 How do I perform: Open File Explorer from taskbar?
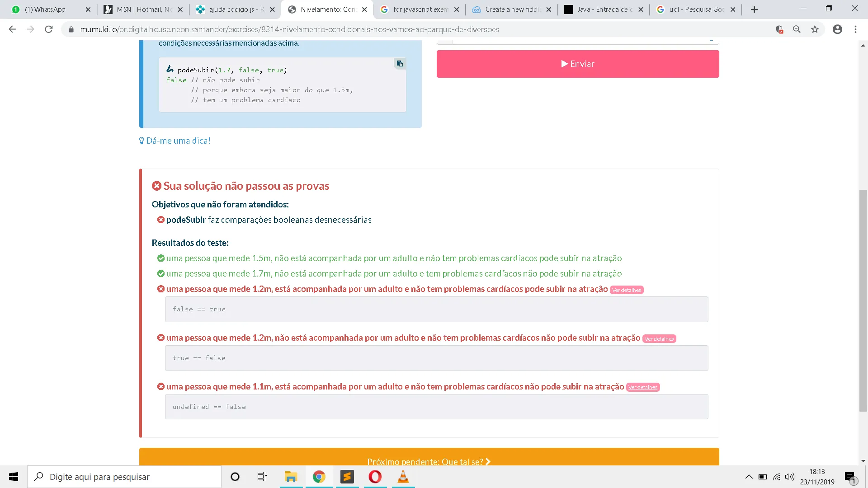291,477
